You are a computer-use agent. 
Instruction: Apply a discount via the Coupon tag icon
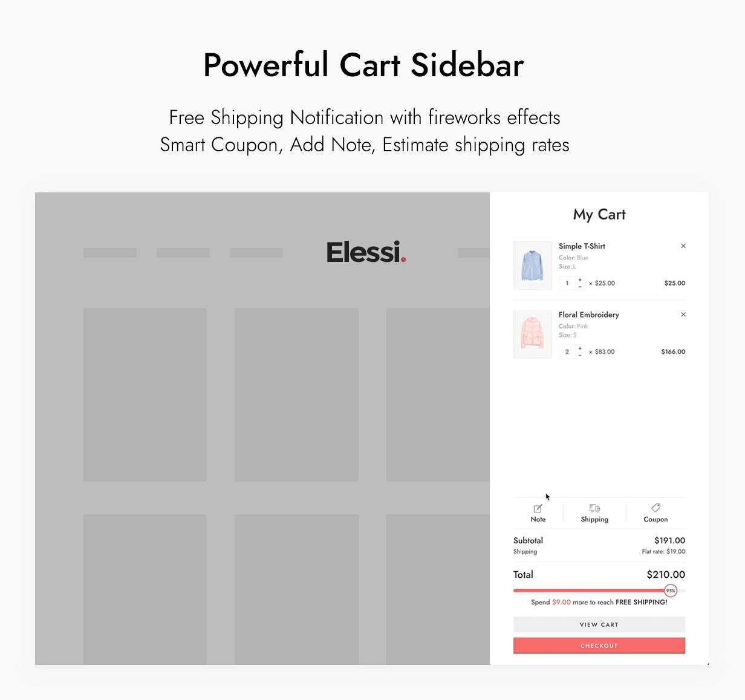click(x=656, y=508)
